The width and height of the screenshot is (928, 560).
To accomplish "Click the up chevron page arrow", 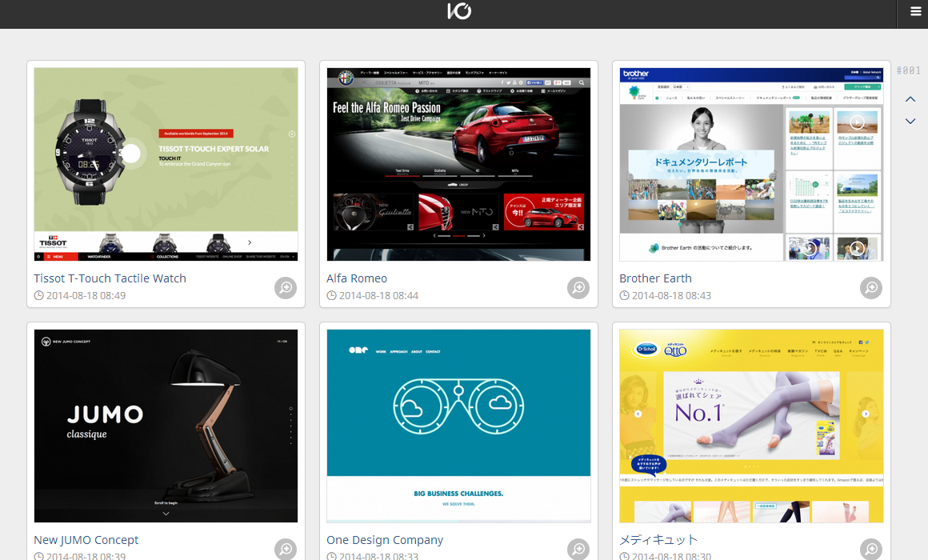I will [x=910, y=99].
